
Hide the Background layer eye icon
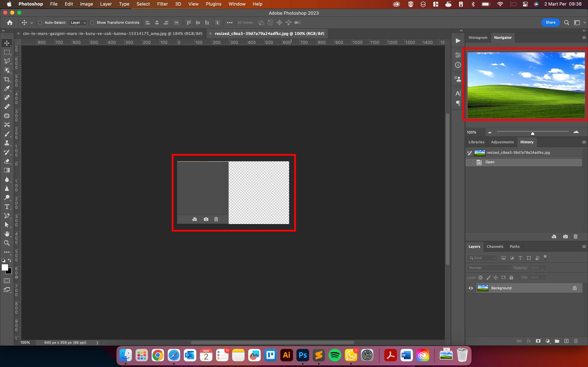coord(471,288)
